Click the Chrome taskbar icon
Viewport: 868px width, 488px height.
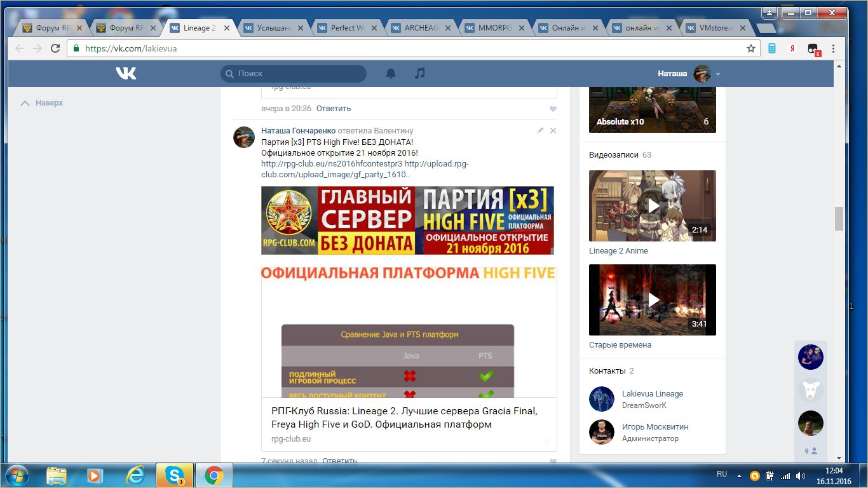point(214,475)
